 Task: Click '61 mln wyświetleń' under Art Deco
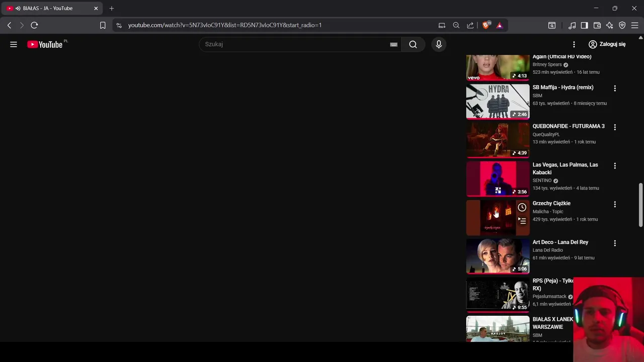pyautogui.click(x=551, y=258)
